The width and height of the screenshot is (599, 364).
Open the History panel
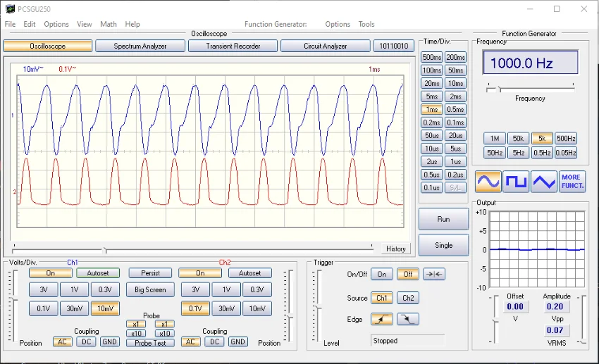396,249
